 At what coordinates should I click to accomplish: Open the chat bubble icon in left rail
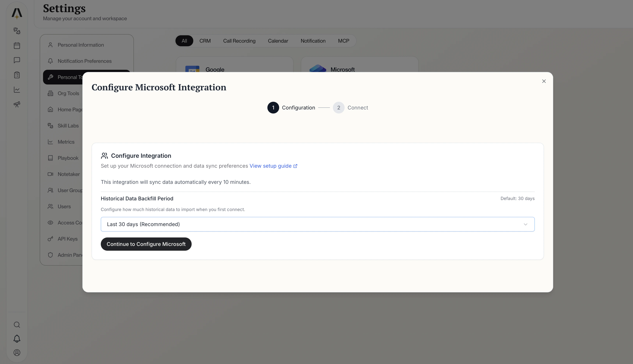(17, 60)
